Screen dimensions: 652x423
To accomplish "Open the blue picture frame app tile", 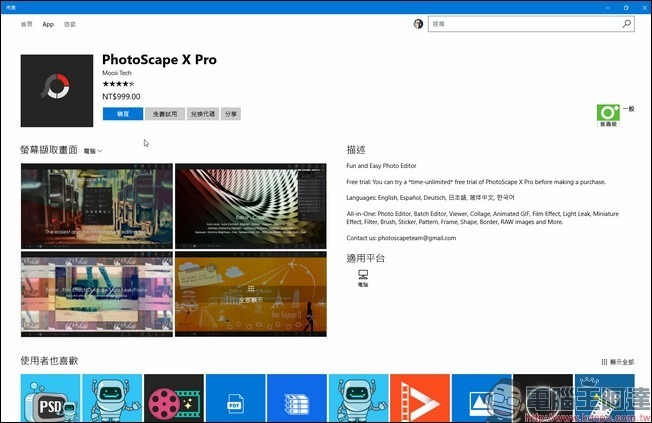I will pyautogui.click(x=482, y=398).
